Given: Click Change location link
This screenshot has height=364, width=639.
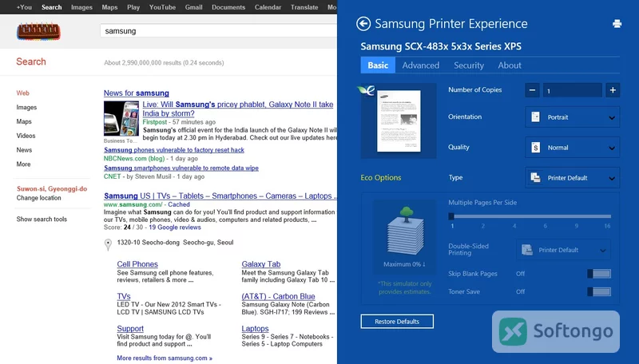Looking at the screenshot, I should pos(38,198).
